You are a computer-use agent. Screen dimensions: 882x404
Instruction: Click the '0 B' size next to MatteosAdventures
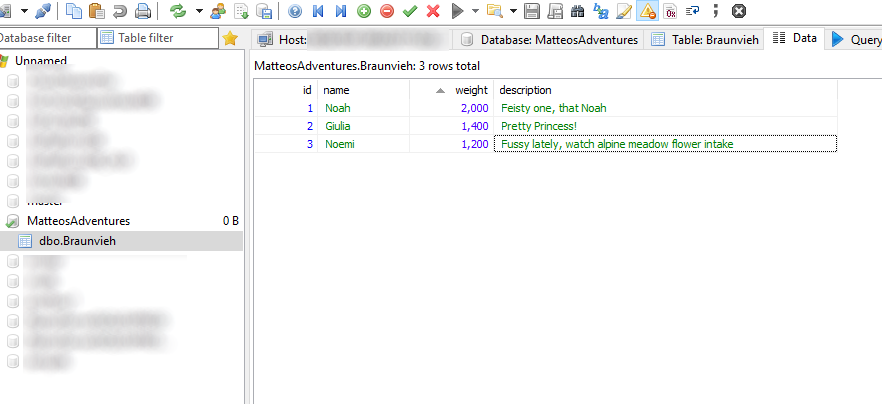[x=231, y=221]
